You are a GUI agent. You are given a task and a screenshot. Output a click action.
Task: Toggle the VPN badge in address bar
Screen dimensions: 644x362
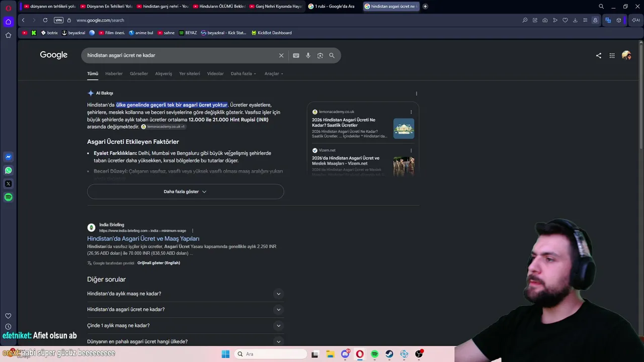[x=59, y=20]
